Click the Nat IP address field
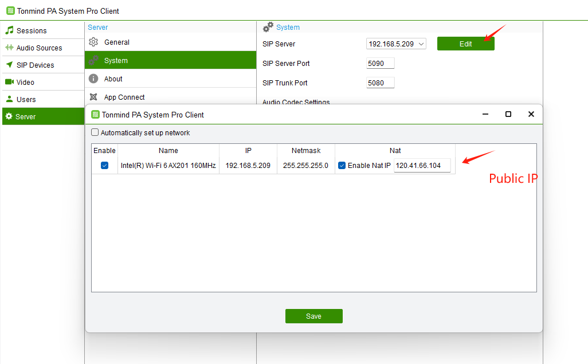Viewport: 588px width, 364px height. pos(422,166)
